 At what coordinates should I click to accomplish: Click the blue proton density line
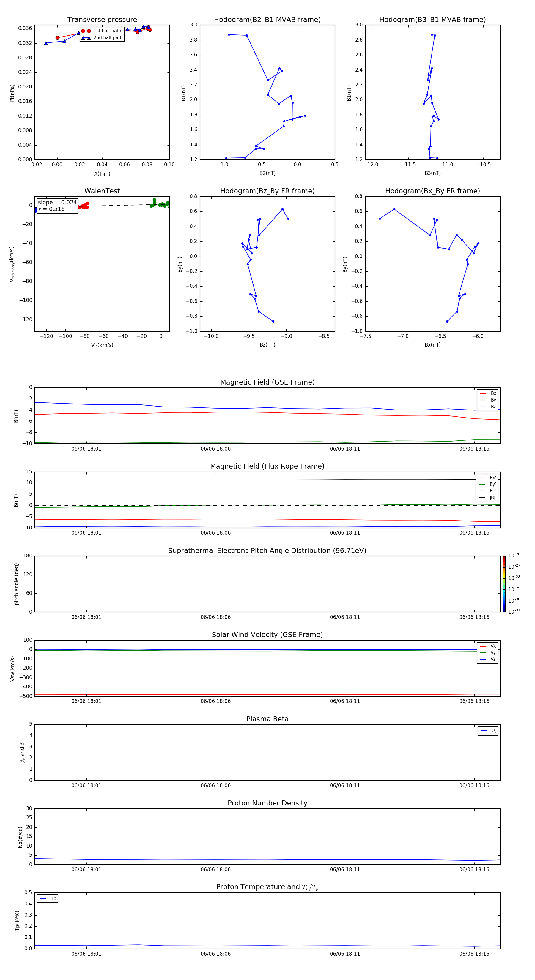[267, 859]
